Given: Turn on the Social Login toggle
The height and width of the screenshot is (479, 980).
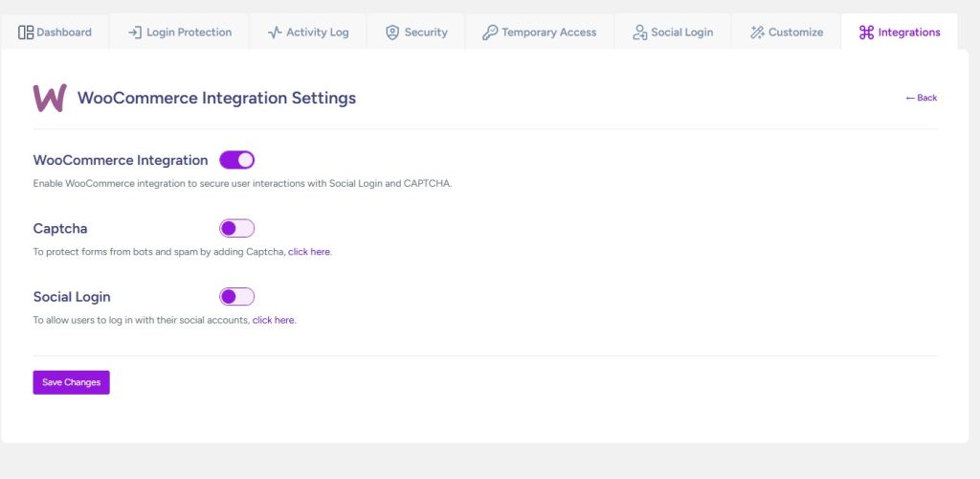Looking at the screenshot, I should coord(237,297).
